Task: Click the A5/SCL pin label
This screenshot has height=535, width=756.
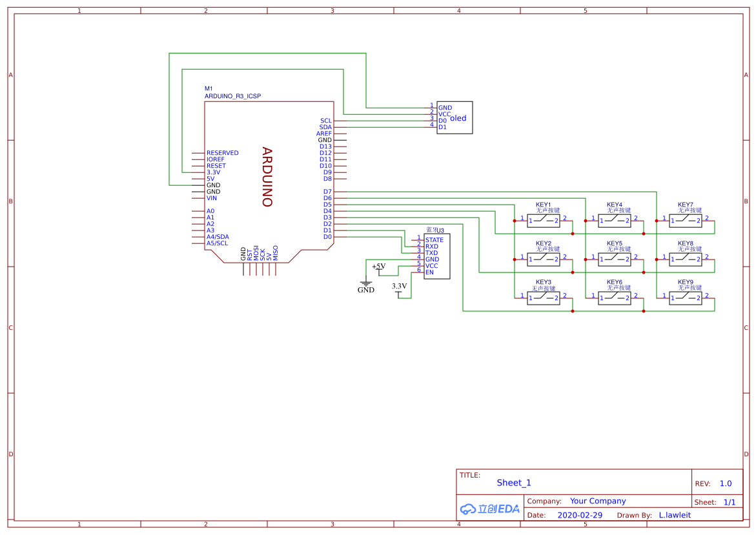Action: tap(217, 243)
